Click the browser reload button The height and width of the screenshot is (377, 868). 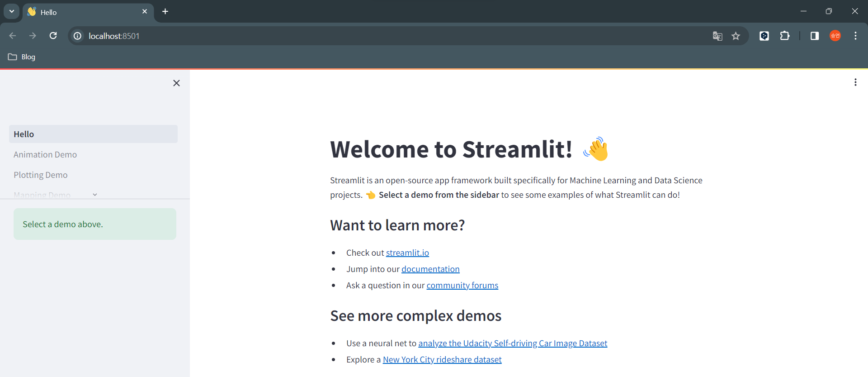[x=53, y=36]
